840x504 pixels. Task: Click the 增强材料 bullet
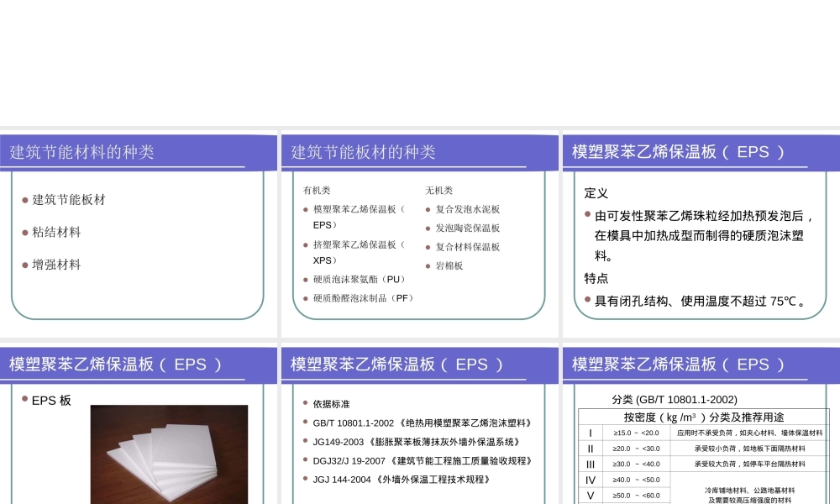(56, 265)
